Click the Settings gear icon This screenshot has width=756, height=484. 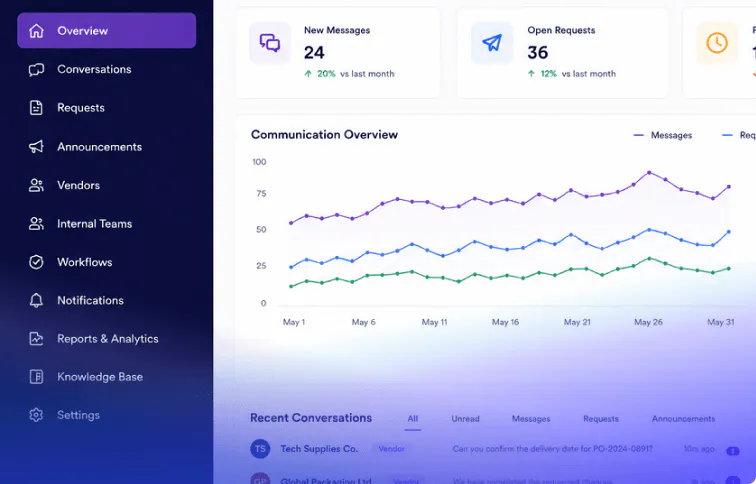point(36,415)
